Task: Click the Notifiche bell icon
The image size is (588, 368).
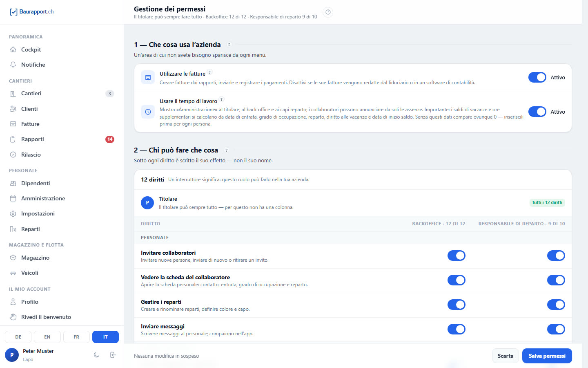Action: point(13,65)
